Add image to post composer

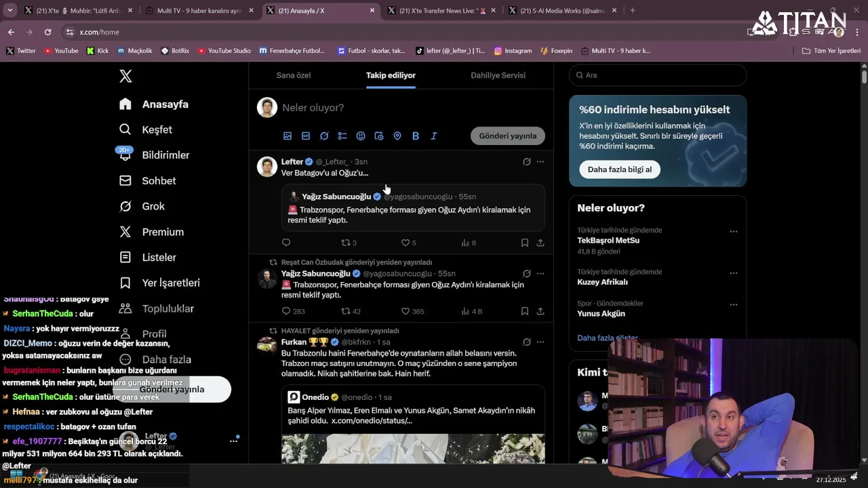(x=288, y=136)
